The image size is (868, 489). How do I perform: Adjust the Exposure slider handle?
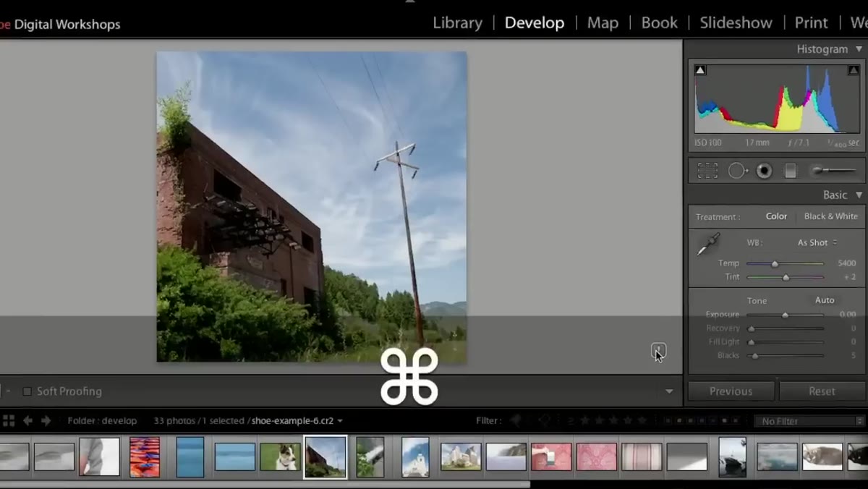785,315
